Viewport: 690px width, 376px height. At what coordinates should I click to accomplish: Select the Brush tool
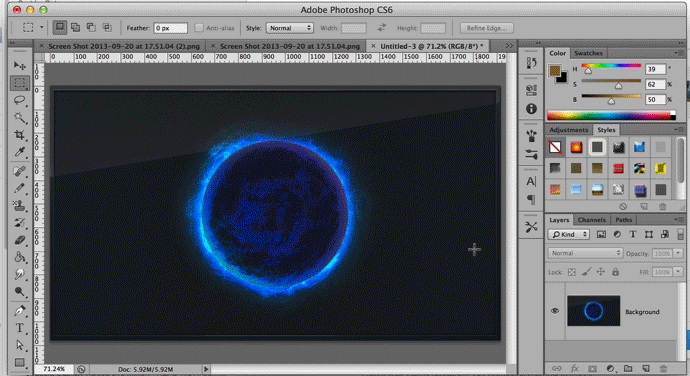pos(19,188)
